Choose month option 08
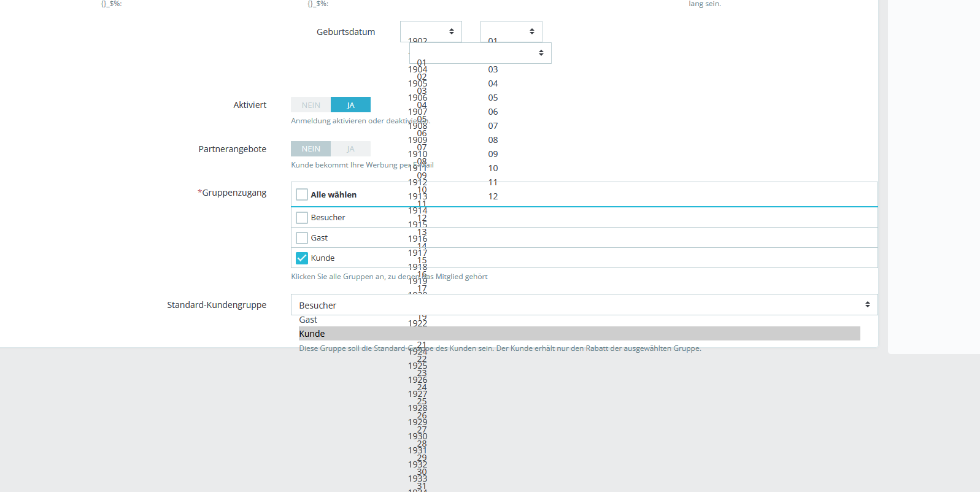 tap(493, 140)
